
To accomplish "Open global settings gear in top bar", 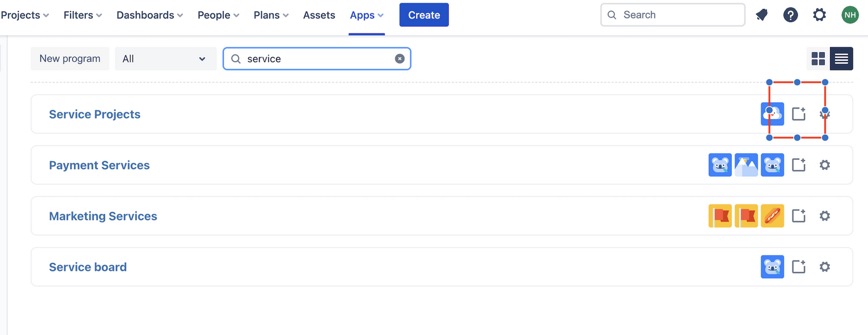I will [x=819, y=15].
